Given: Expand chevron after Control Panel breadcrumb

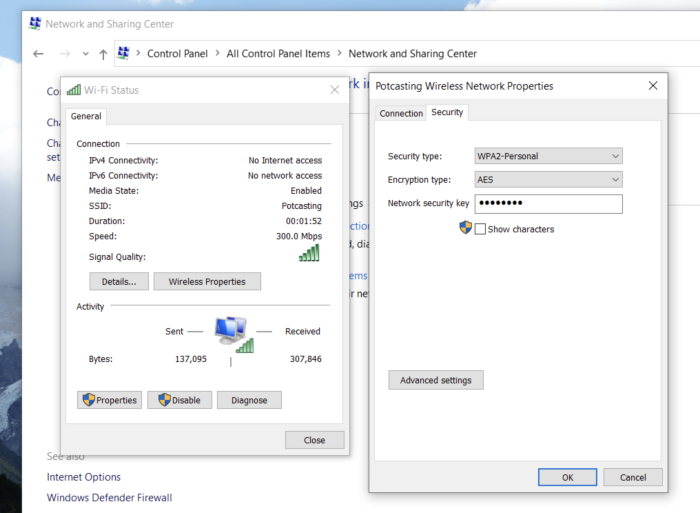Looking at the screenshot, I should click(217, 53).
